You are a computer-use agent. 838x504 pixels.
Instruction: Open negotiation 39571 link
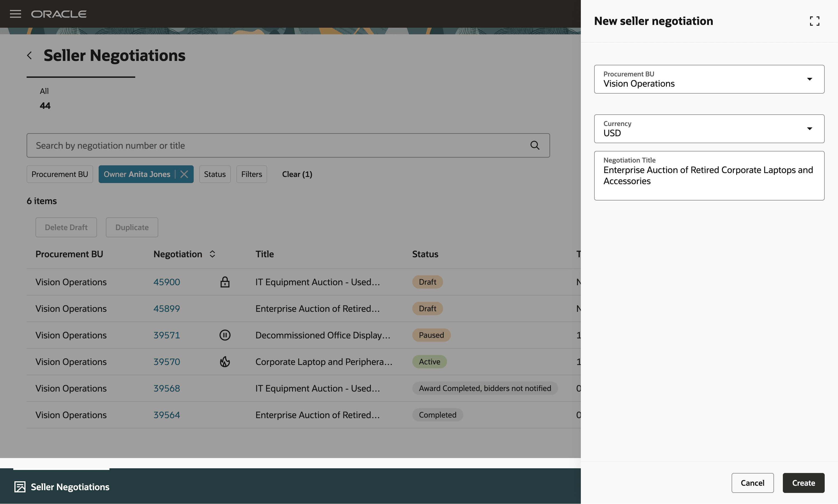click(x=167, y=335)
